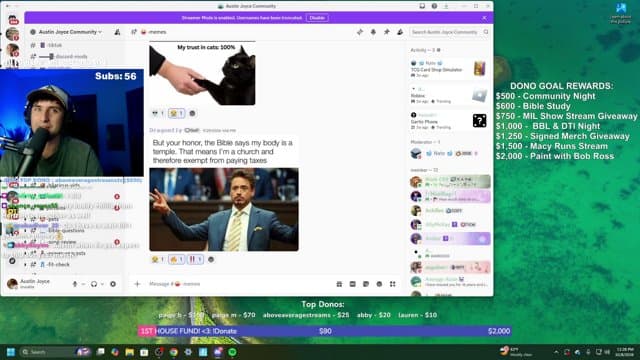The height and width of the screenshot is (360, 640).
Task: Open User Settings gear icon
Action: coord(113,284)
